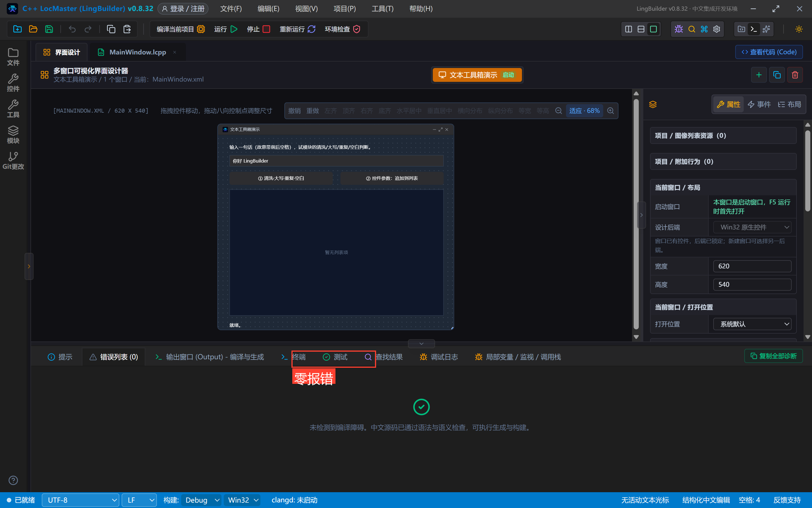Click the undo arrow in the top toolbar

coord(72,29)
